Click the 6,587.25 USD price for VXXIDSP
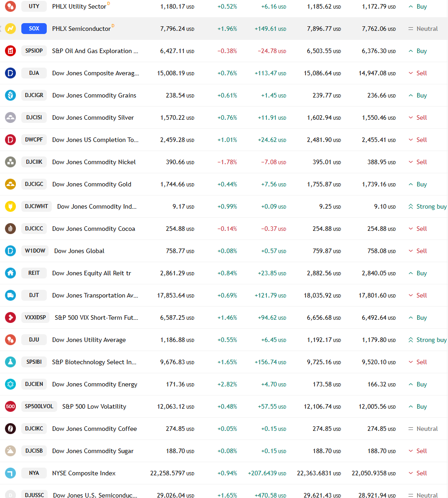This screenshot has height=498, width=448. [177, 317]
